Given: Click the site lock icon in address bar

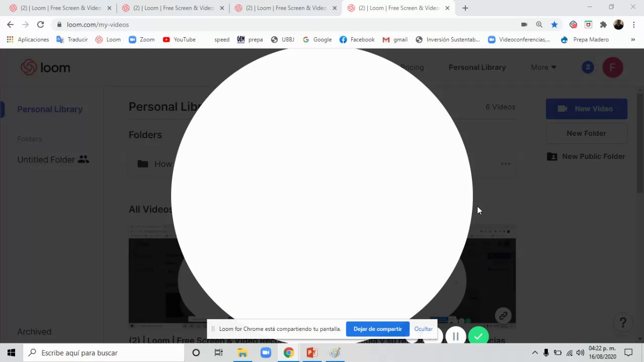Looking at the screenshot, I should (x=59, y=25).
